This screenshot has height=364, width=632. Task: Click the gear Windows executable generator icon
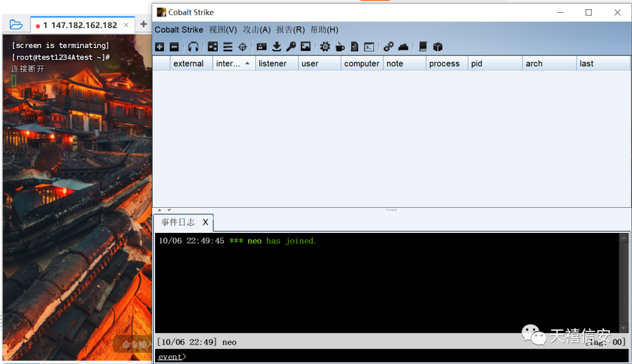click(325, 47)
